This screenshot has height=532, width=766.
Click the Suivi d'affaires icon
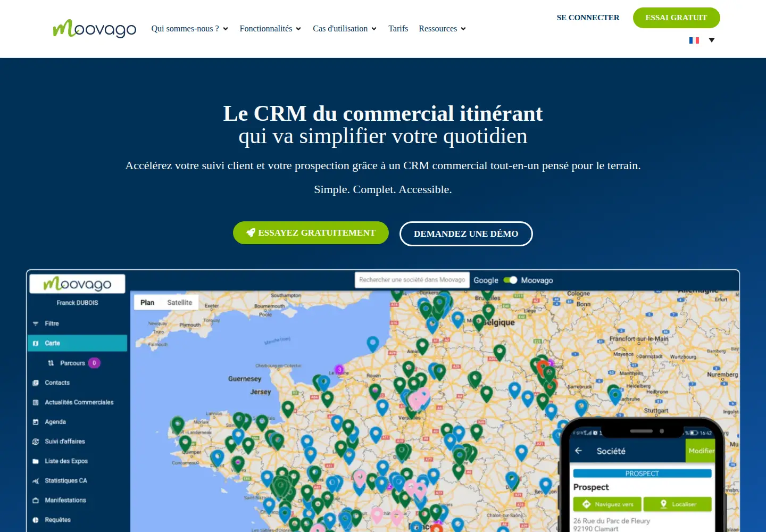pos(36,442)
